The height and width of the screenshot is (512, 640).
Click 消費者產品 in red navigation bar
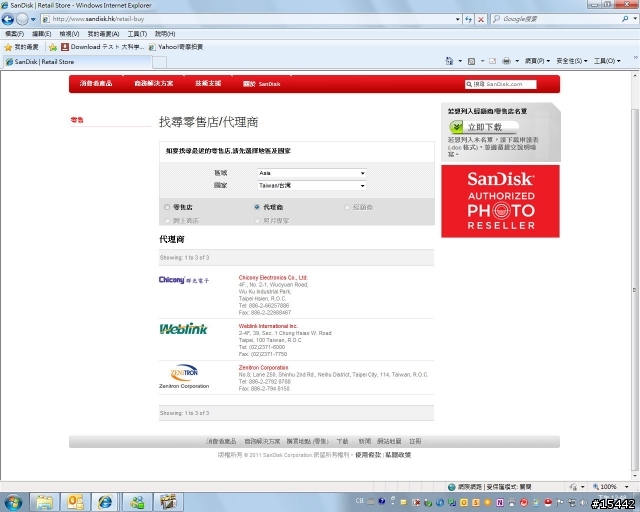click(x=96, y=83)
